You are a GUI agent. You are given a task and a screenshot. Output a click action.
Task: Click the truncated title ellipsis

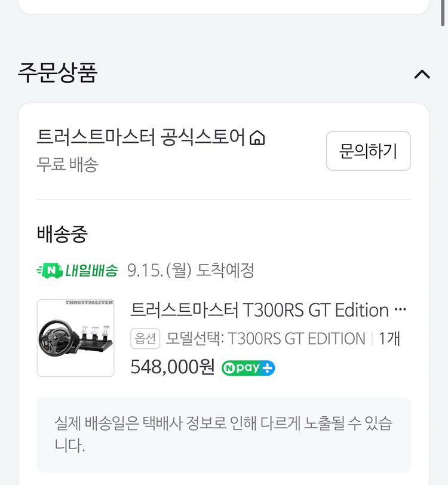click(x=401, y=311)
